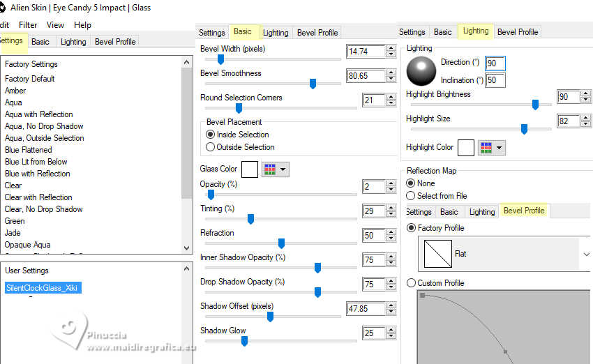Viewport: 593px width, 364px height.
Task: Click Factory Settings list scroll down arrow
Action: (186, 248)
